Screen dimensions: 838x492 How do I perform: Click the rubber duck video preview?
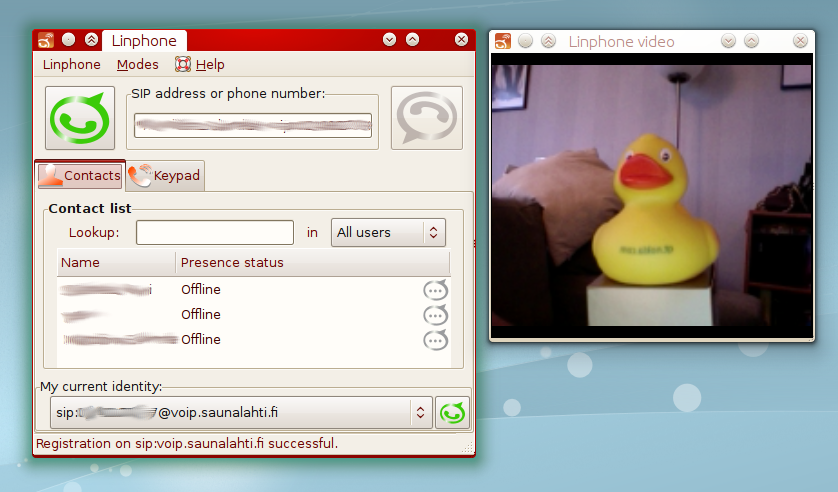point(651,196)
